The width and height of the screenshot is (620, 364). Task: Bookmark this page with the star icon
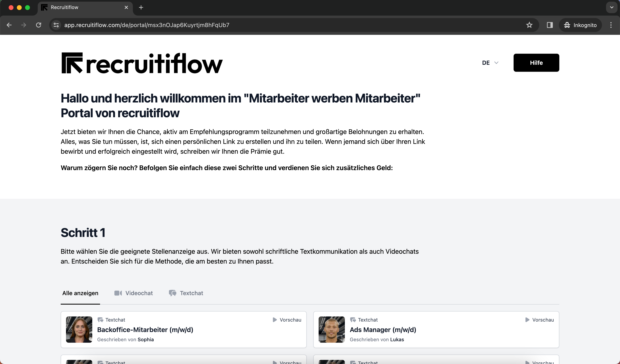[x=529, y=25]
